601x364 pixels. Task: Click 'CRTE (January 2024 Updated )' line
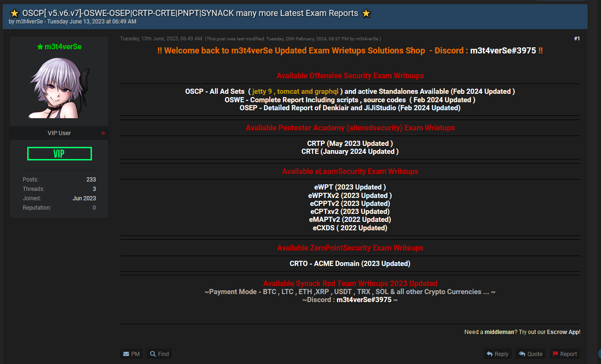350,151
